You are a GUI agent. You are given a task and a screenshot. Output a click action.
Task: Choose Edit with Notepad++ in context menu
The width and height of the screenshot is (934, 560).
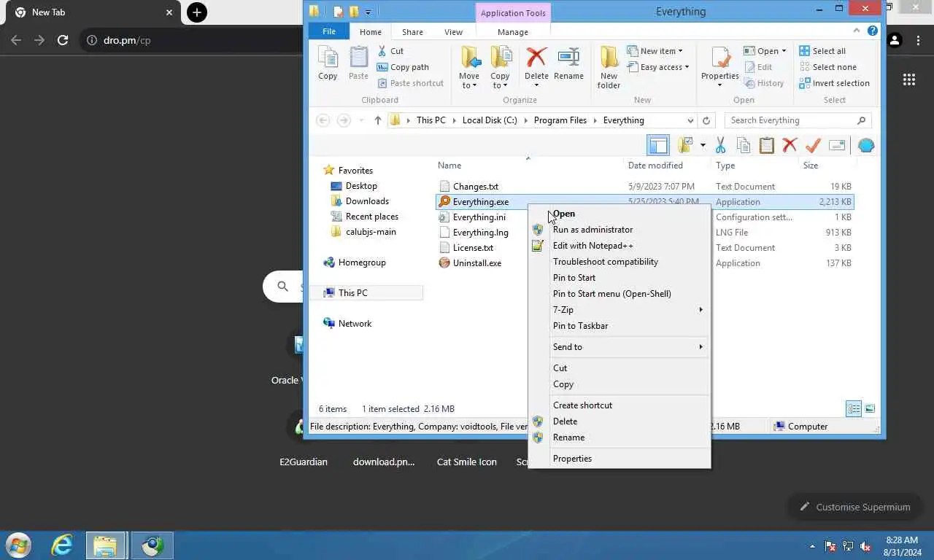click(619, 246)
